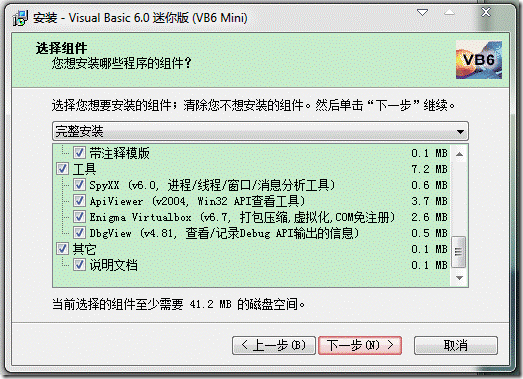Uncheck the 其它 group checkbox
523x379 pixels.
63,249
